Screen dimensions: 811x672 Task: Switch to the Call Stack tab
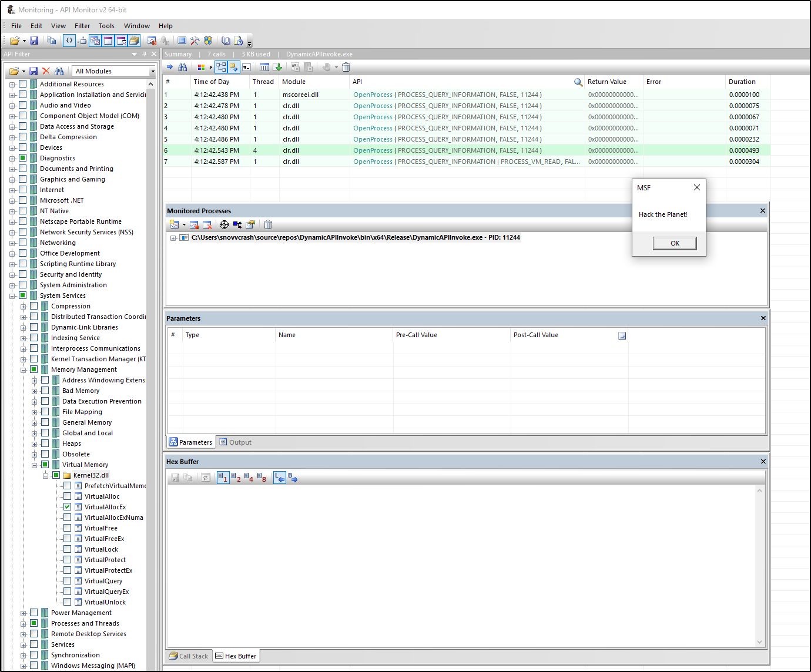coord(188,656)
